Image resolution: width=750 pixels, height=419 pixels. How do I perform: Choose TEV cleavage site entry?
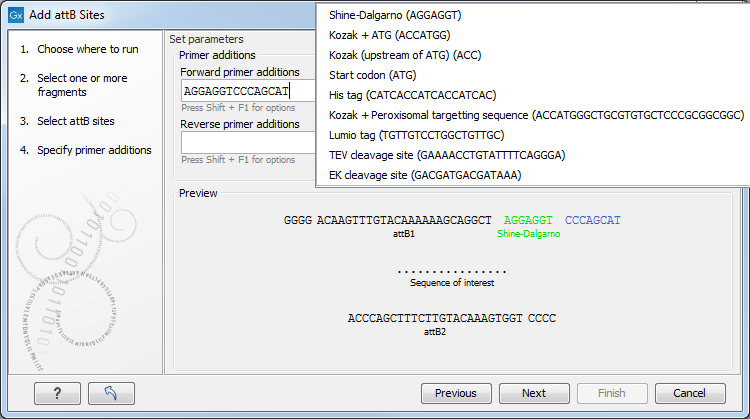(x=433, y=155)
